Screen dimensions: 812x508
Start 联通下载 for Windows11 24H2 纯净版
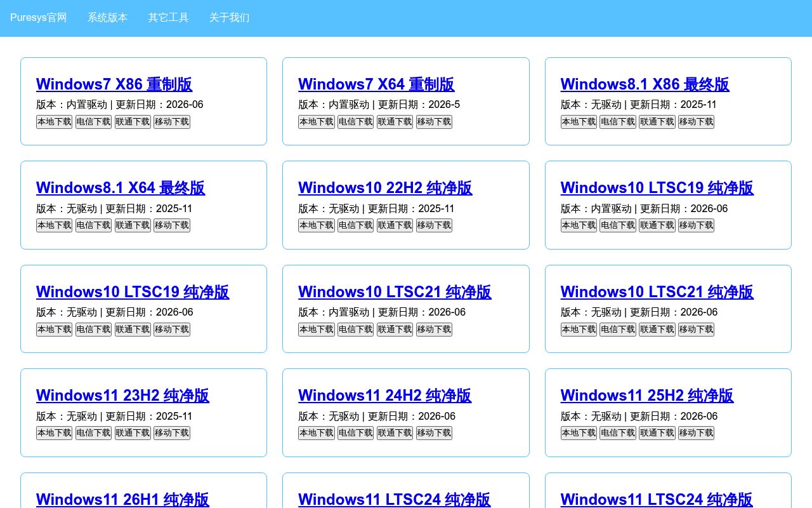pyautogui.click(x=395, y=433)
